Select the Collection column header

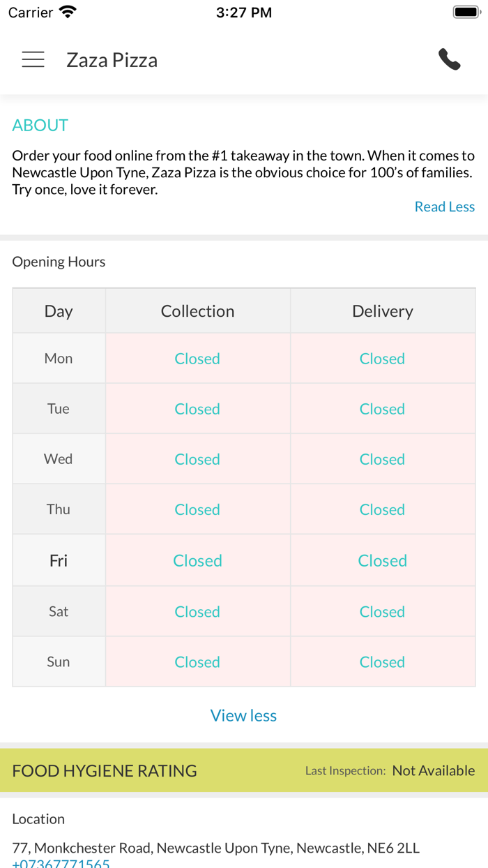[x=197, y=311]
